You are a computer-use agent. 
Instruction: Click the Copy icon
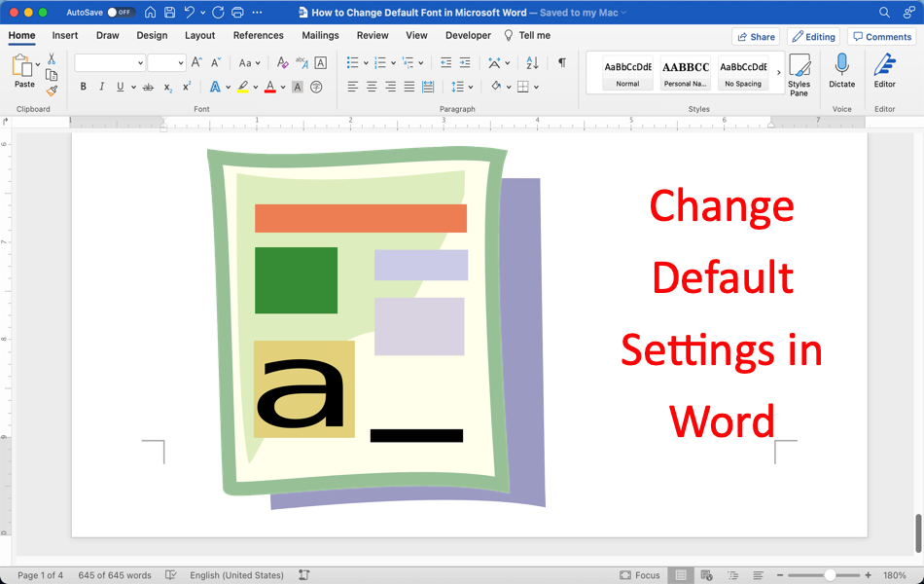[x=52, y=75]
